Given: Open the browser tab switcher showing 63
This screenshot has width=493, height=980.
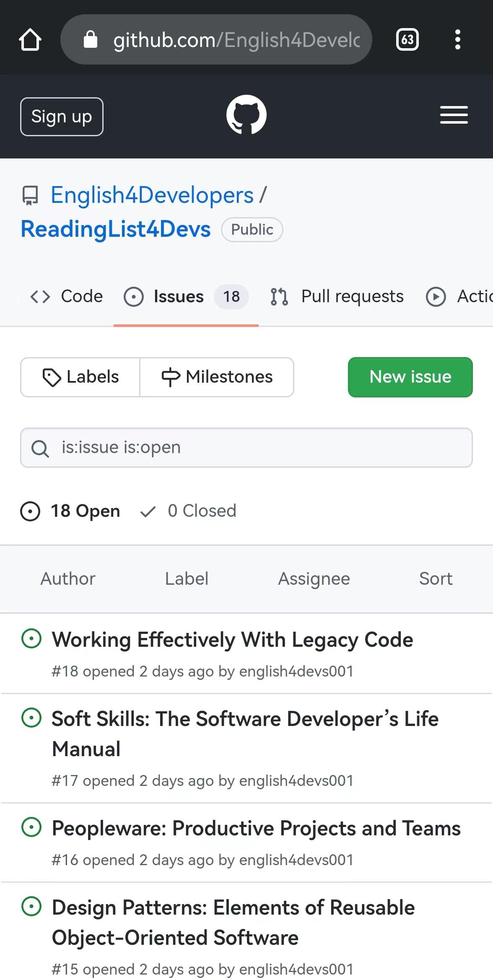Looking at the screenshot, I should point(407,40).
